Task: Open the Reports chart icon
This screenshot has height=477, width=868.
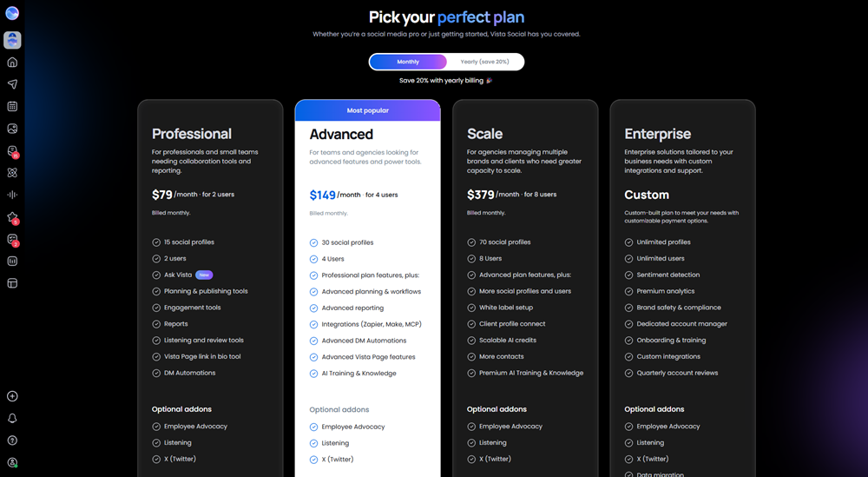Action: 12,261
